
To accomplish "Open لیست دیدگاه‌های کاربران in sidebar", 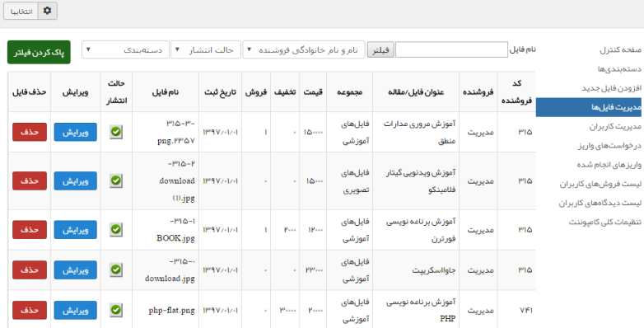I will [x=600, y=203].
